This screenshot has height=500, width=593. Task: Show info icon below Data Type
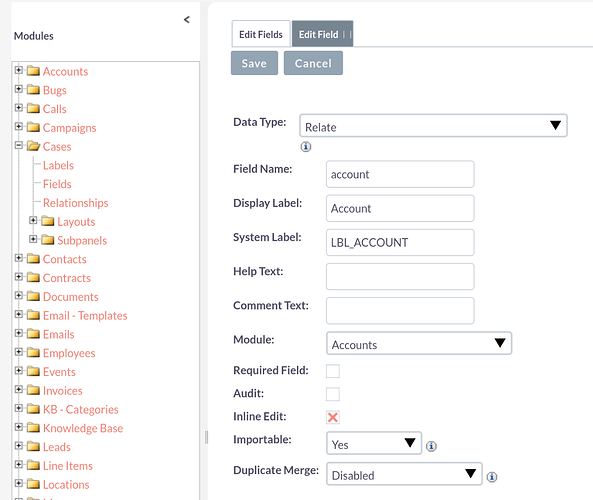tap(306, 146)
